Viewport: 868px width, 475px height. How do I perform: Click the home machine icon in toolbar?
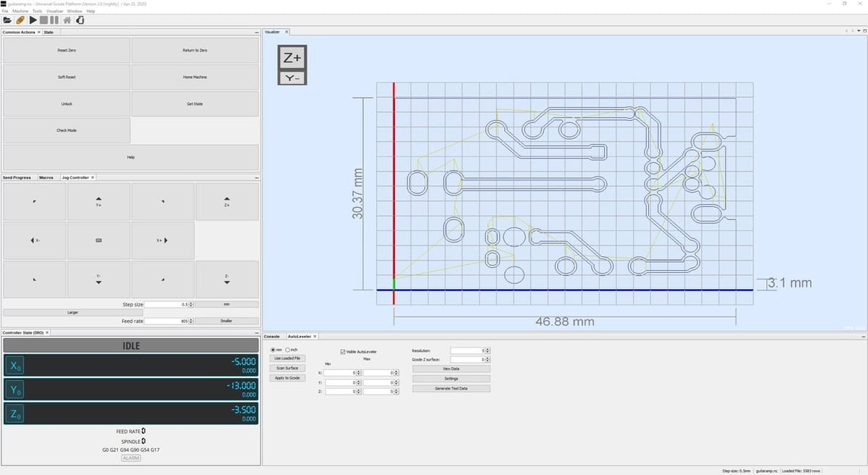[x=67, y=20]
